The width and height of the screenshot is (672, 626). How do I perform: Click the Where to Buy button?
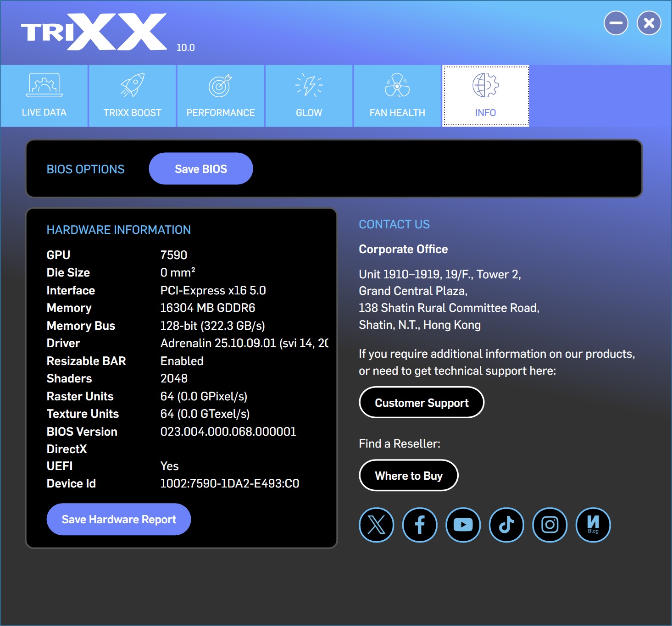(409, 476)
